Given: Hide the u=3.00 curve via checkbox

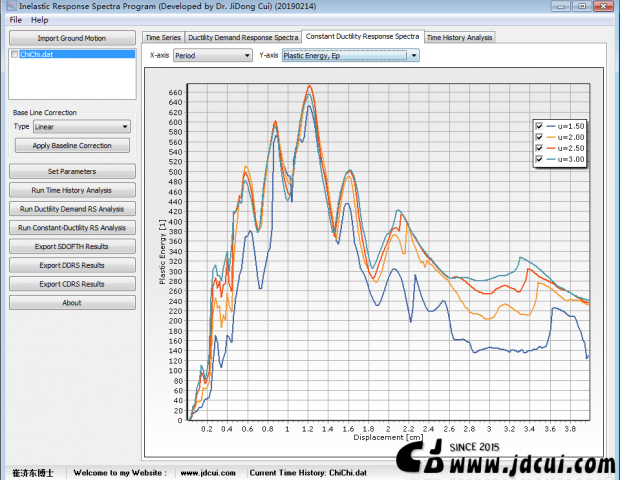Looking at the screenshot, I should coord(540,159).
